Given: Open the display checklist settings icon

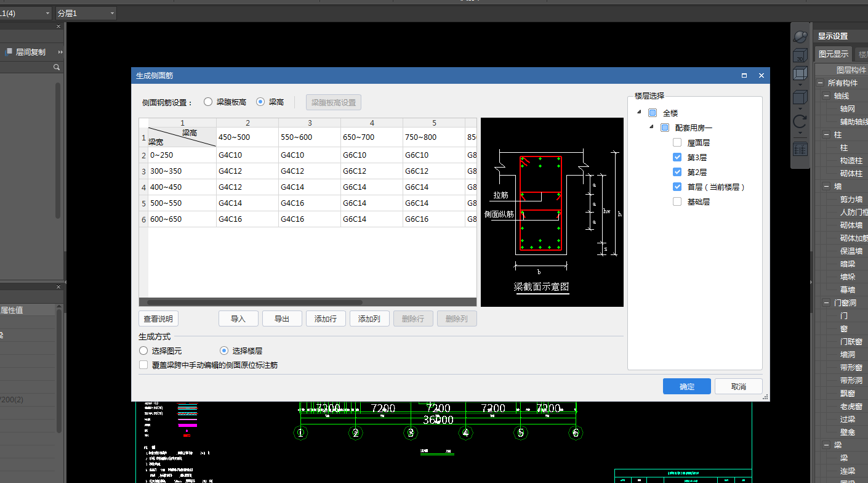Looking at the screenshot, I should pos(800,148).
